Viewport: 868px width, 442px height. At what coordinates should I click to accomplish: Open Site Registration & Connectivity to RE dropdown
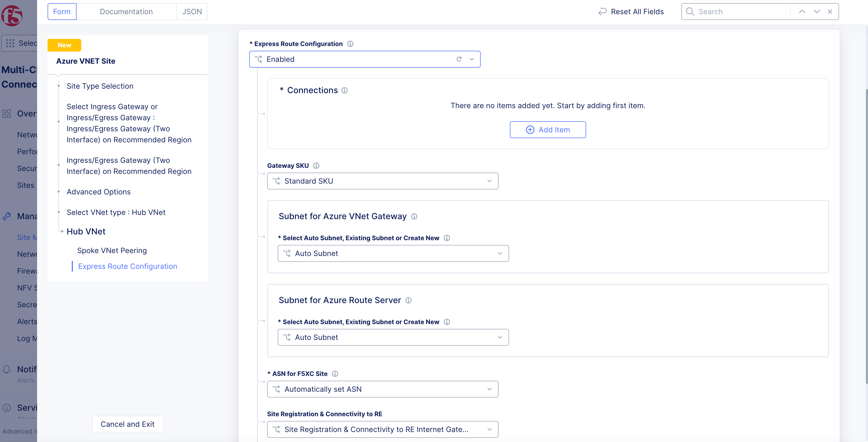pos(382,429)
